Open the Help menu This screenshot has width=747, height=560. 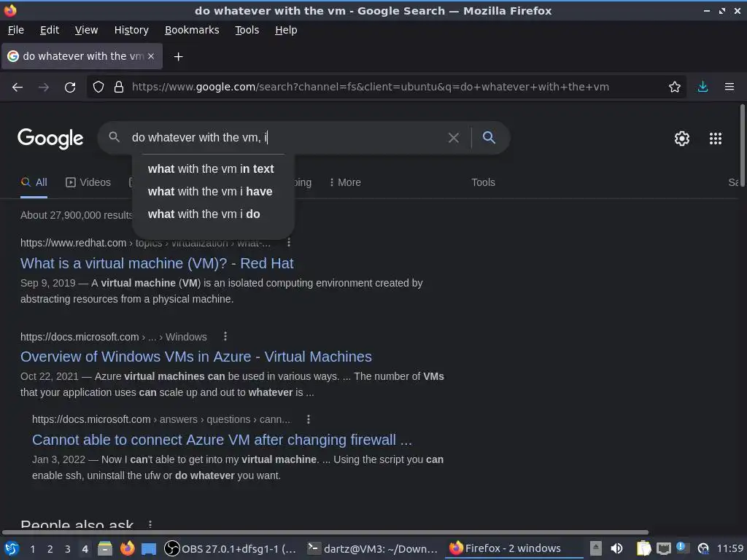click(x=286, y=30)
